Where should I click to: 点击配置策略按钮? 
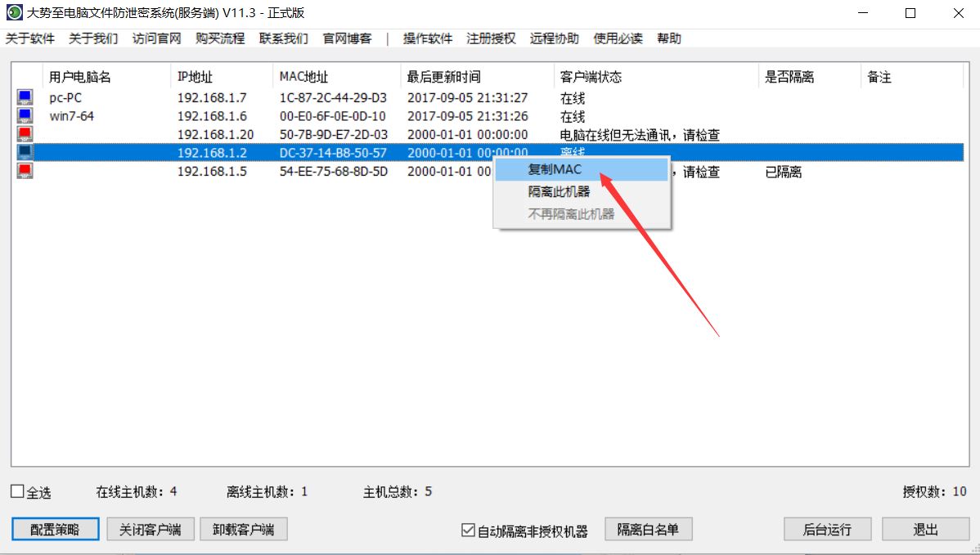(54, 529)
